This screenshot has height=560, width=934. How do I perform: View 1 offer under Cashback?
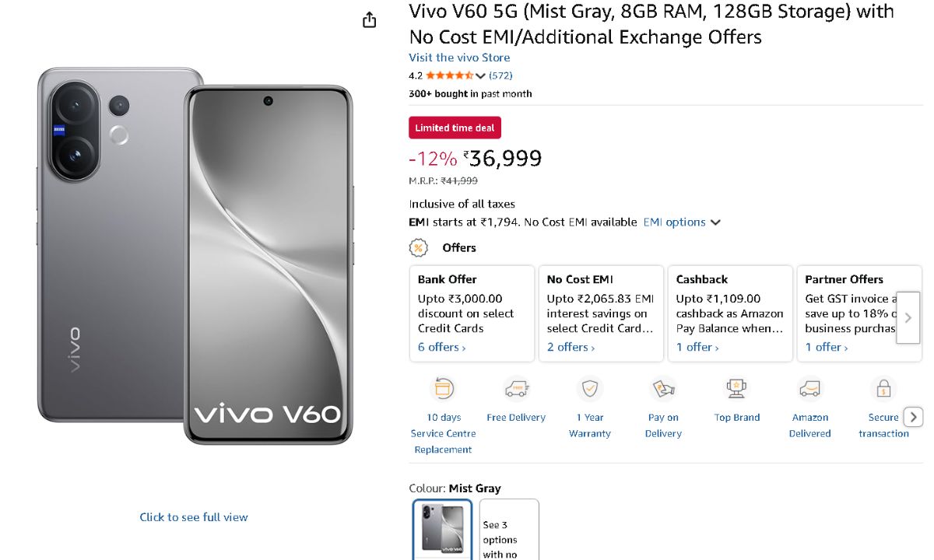697,347
